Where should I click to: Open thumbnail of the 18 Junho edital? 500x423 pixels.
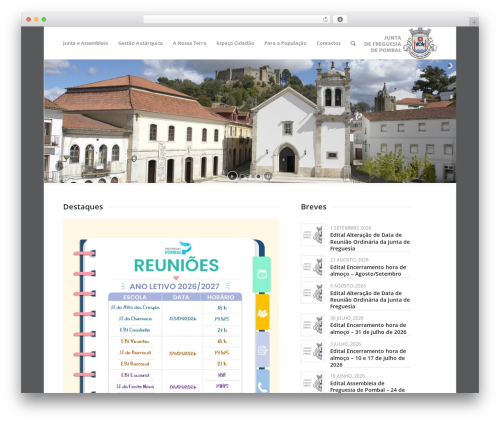pos(313,382)
